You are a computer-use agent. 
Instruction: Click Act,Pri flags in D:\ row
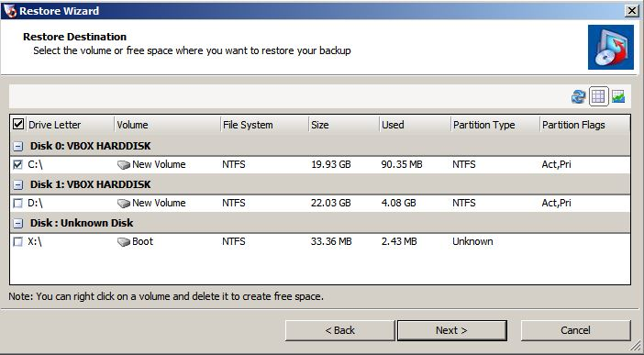click(x=557, y=203)
